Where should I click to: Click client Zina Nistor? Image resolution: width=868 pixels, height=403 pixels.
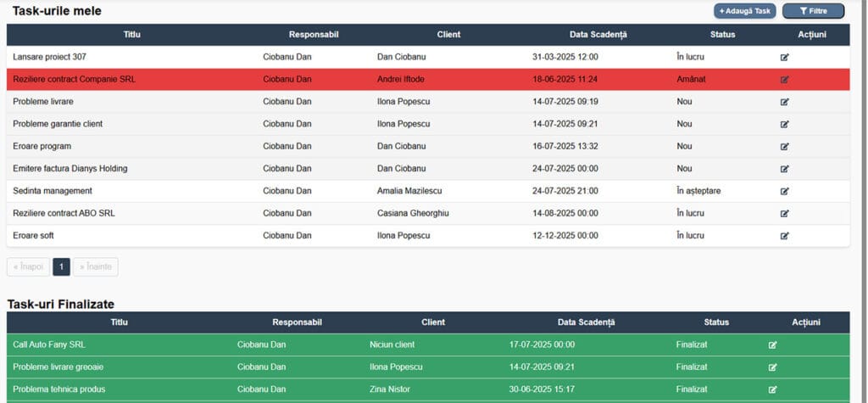(x=390, y=389)
